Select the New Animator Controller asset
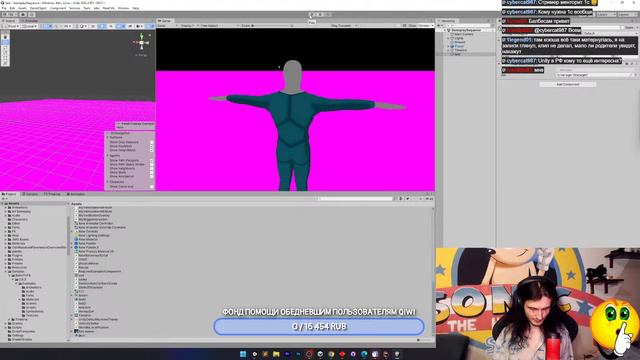Screen dimensions: 640x360 pyautogui.click(x=95, y=224)
